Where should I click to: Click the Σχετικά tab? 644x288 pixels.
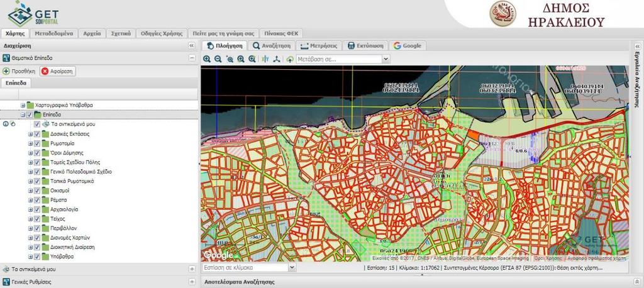pos(121,34)
